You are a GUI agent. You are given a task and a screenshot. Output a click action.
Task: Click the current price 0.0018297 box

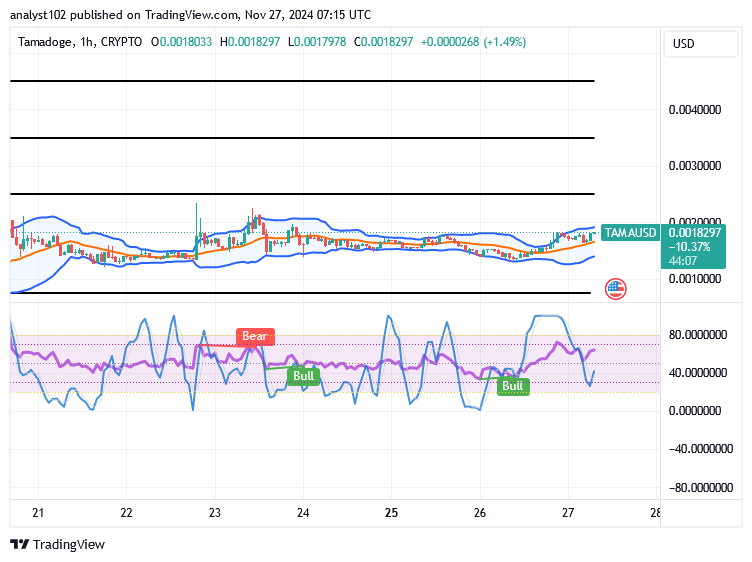tap(694, 233)
